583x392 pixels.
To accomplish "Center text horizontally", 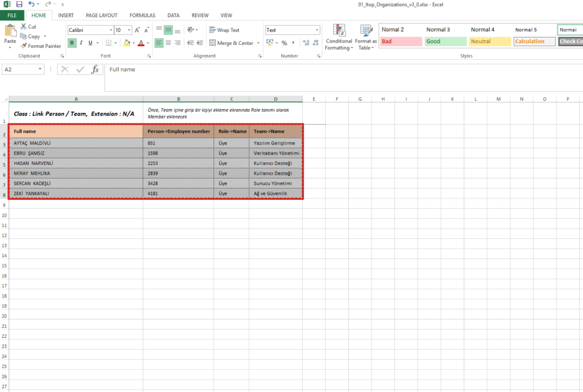I will click(168, 43).
